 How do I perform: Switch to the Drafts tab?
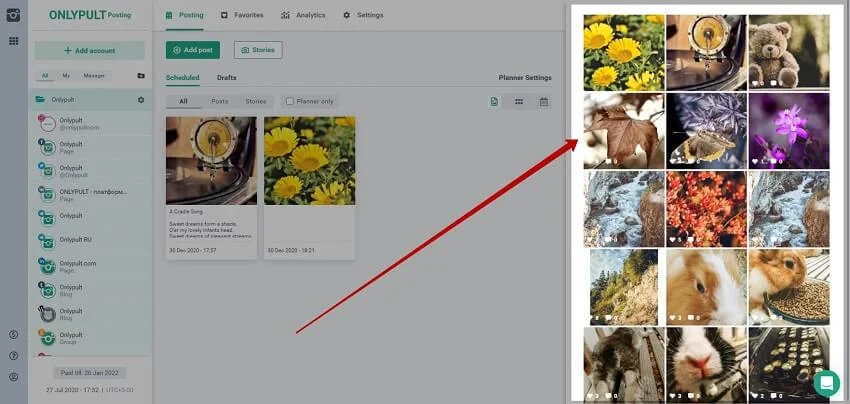(x=227, y=78)
